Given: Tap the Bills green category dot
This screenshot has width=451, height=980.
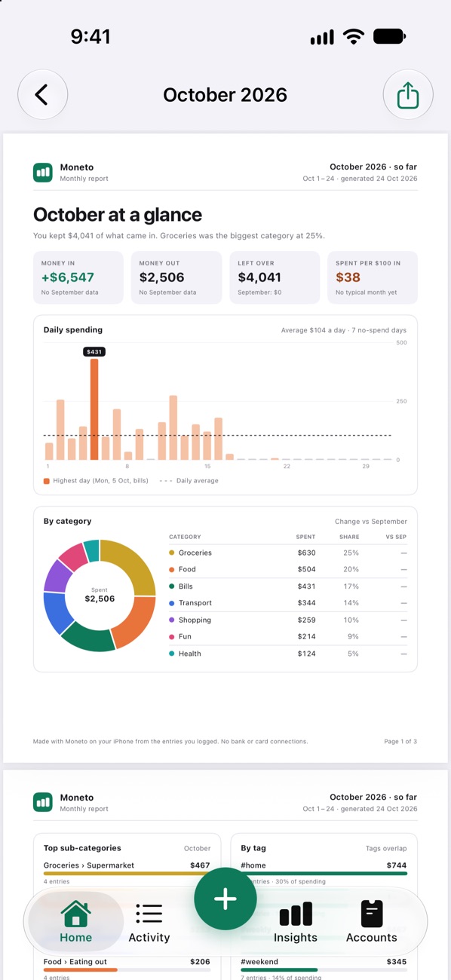Looking at the screenshot, I should coord(172,586).
